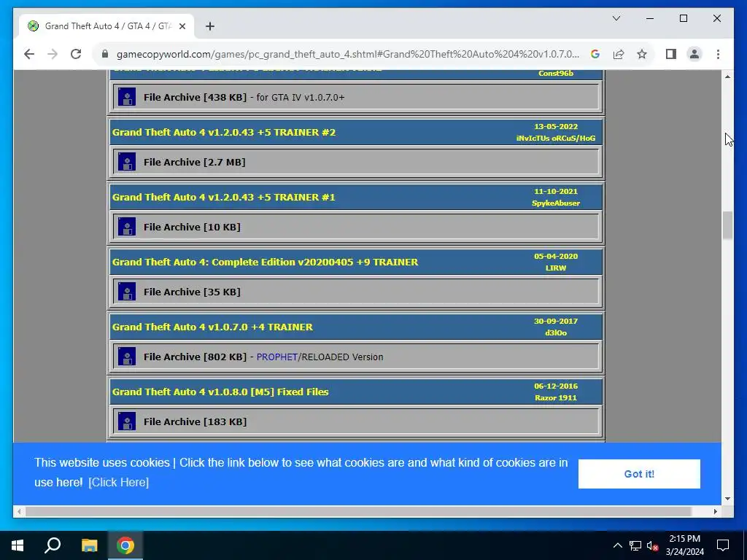Click the date 30-09-2017
747x560 pixels.
click(x=555, y=321)
